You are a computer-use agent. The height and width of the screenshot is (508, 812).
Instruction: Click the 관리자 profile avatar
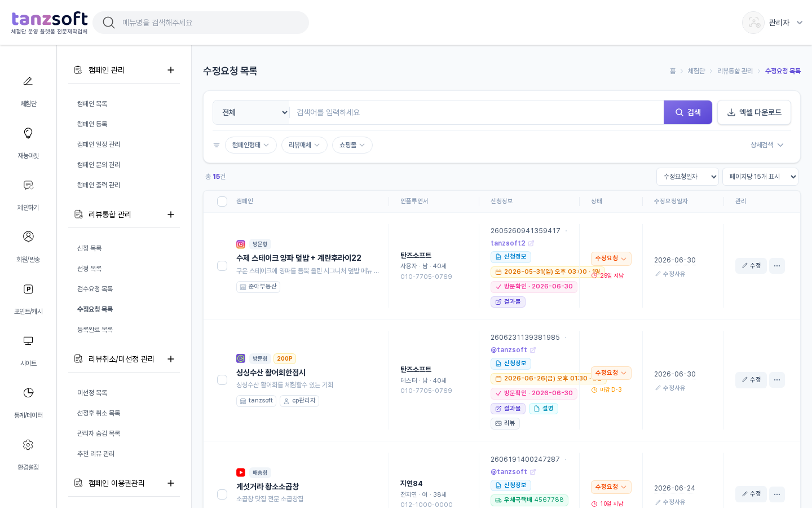pyautogui.click(x=753, y=23)
